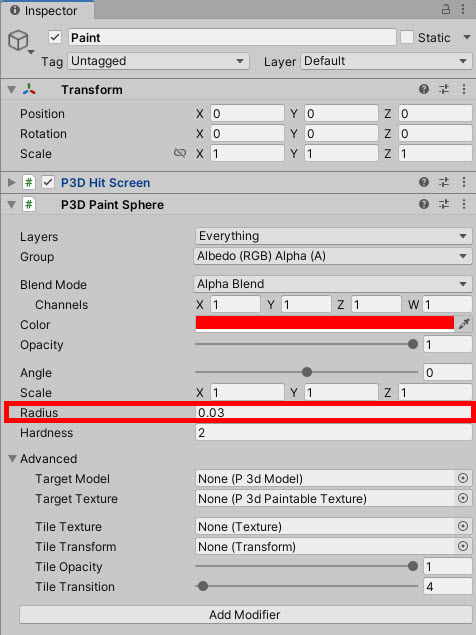Click the Tile Transition slider handle
The width and height of the screenshot is (476, 635).
[x=203, y=586]
